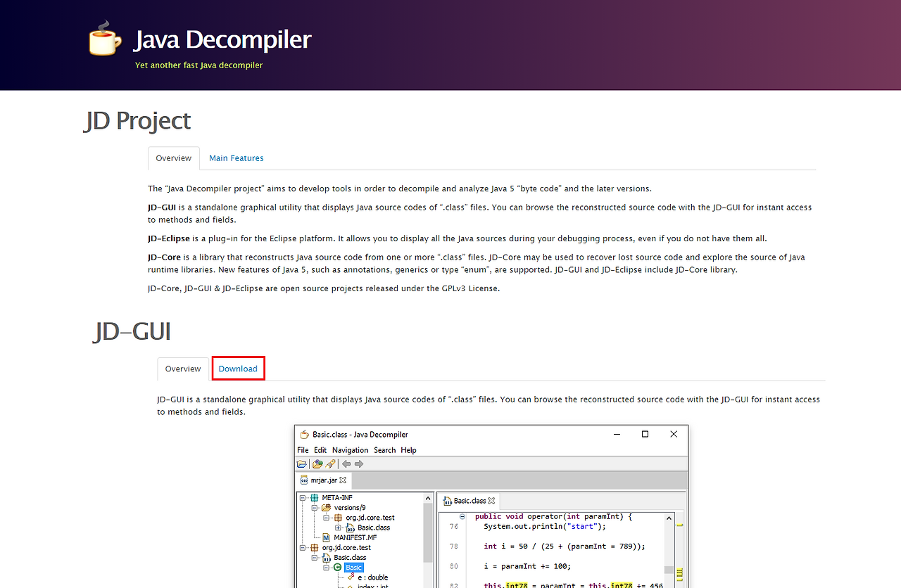Collapse the selected Basic class node
This screenshot has height=588, width=901.
coord(327,568)
